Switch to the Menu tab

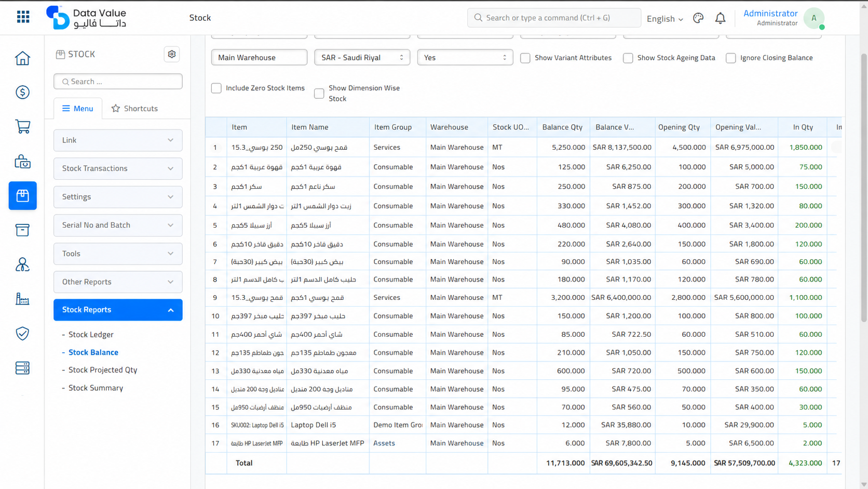[x=78, y=109]
